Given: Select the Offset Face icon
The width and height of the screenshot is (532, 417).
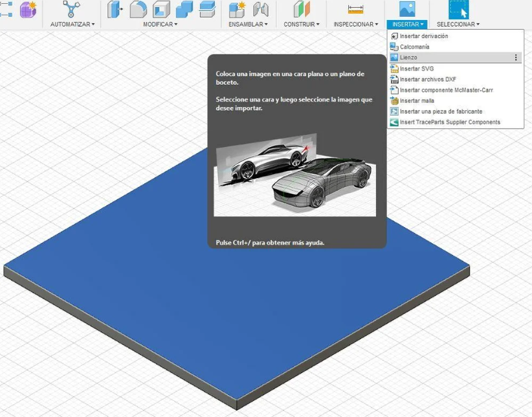Looking at the screenshot, I should (207, 9).
